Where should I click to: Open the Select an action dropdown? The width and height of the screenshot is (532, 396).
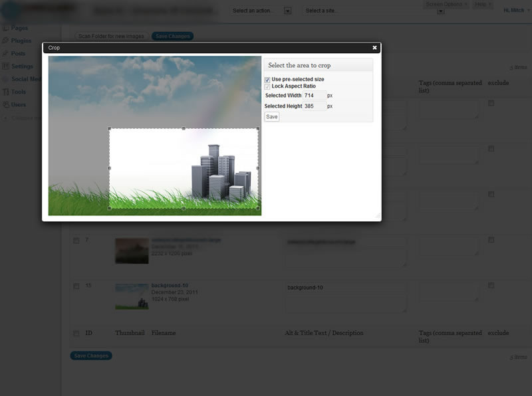click(261, 11)
